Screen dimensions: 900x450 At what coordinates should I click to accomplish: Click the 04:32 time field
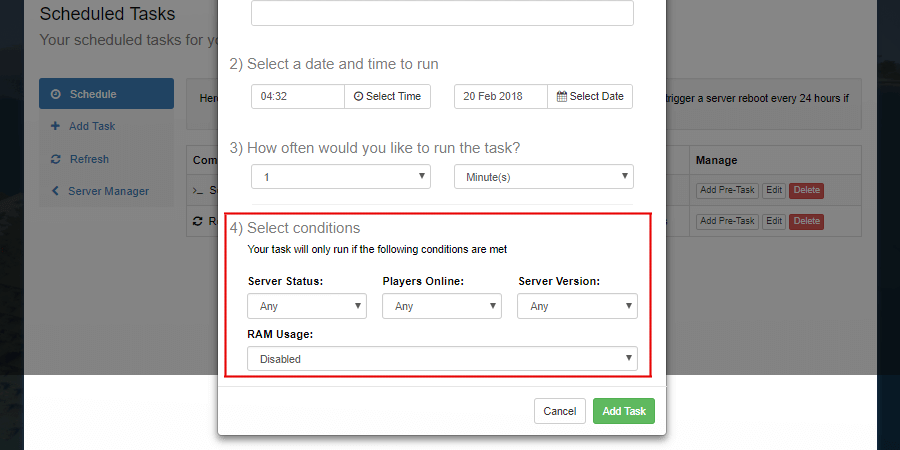click(x=298, y=96)
